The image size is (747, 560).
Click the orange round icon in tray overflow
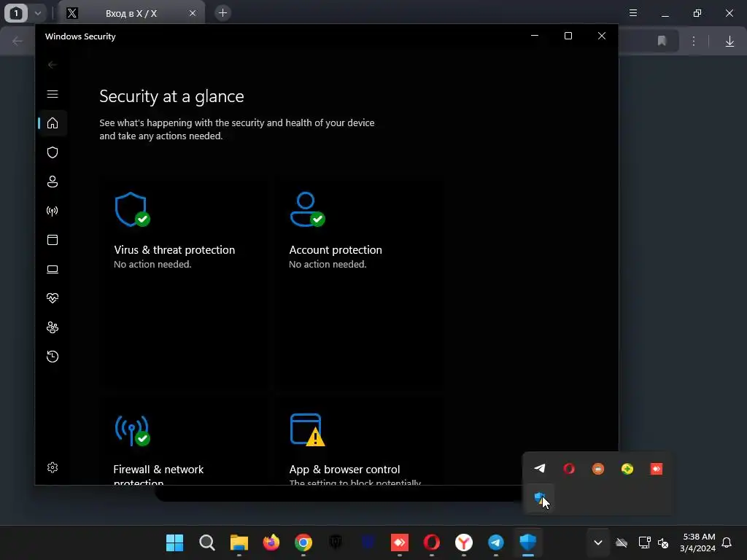pos(598,469)
